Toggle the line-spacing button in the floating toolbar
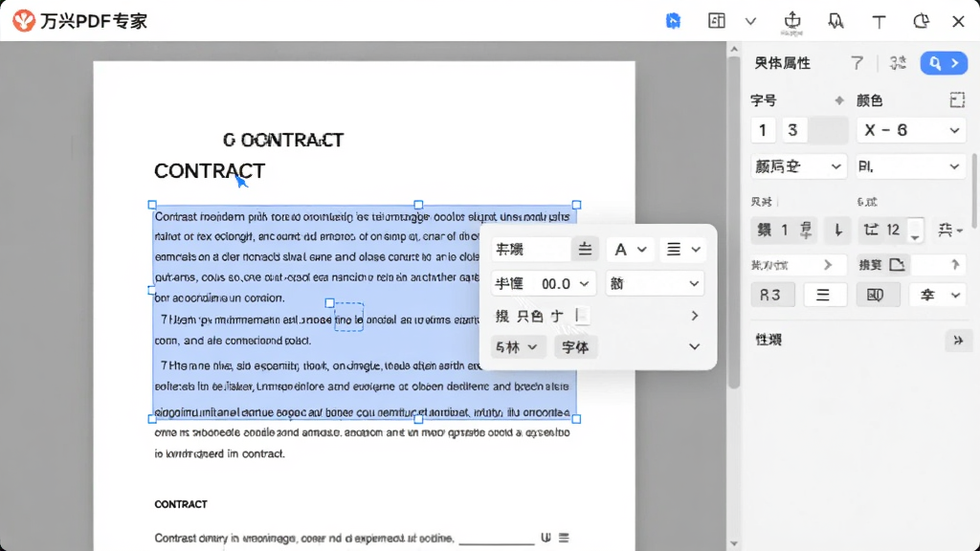The image size is (980, 551). point(585,250)
